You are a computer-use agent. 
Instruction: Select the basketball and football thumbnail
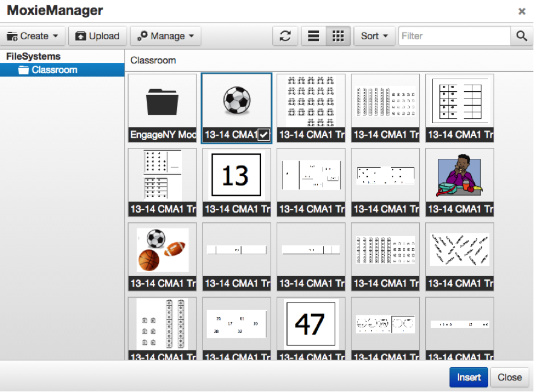click(162, 249)
